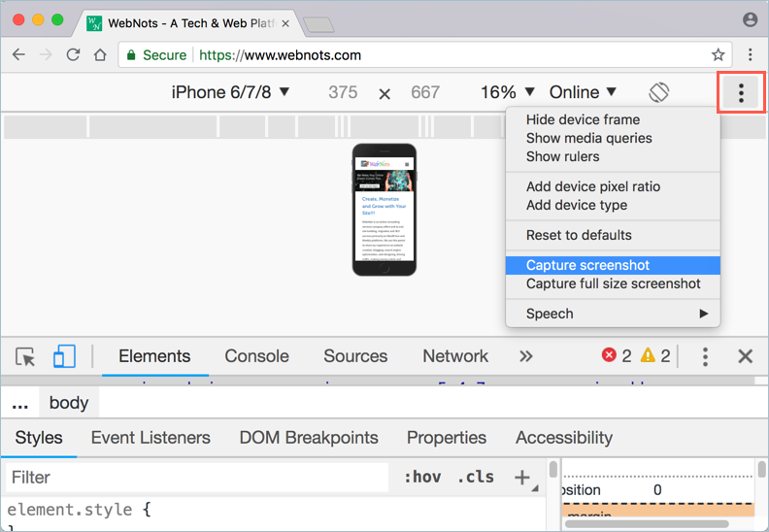Show more DevTools tabs chevron

pos(526,356)
